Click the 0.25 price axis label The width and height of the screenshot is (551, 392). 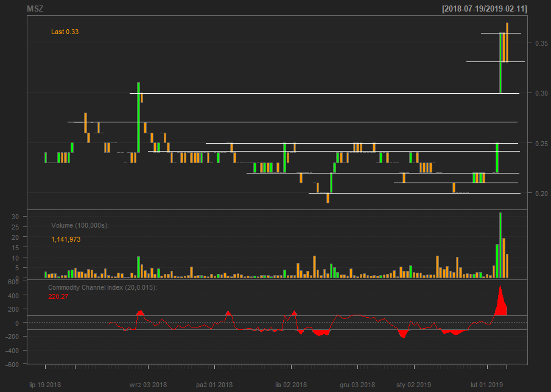tap(541, 143)
